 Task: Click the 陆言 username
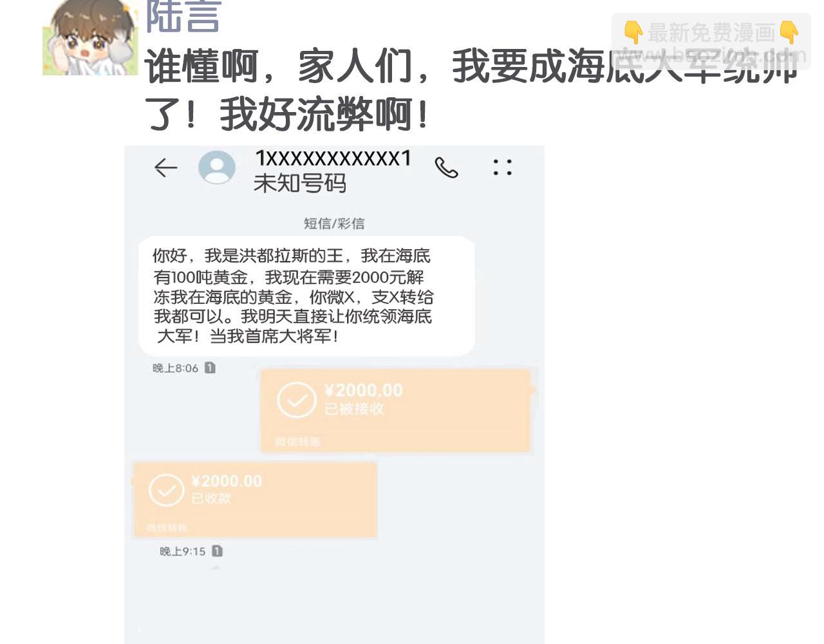point(183,16)
